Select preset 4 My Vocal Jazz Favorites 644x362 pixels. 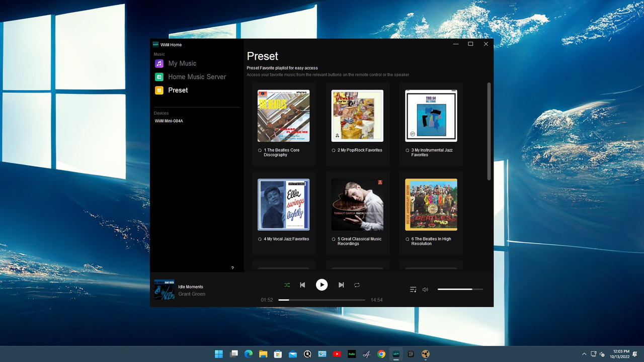[x=283, y=205]
